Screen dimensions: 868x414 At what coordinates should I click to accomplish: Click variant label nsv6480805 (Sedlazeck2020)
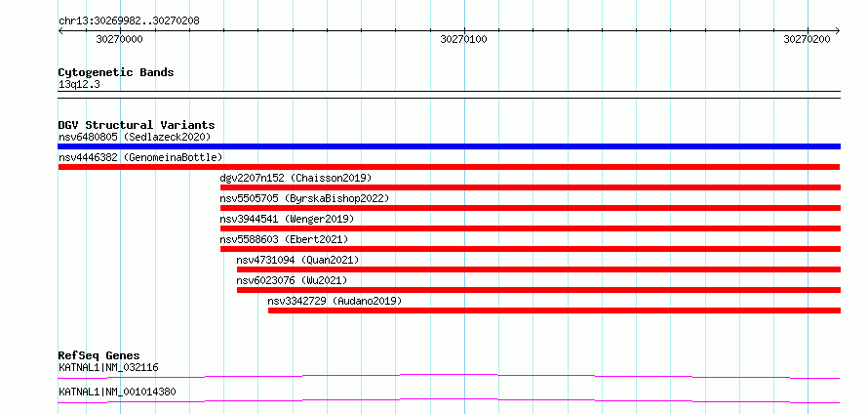135,137
